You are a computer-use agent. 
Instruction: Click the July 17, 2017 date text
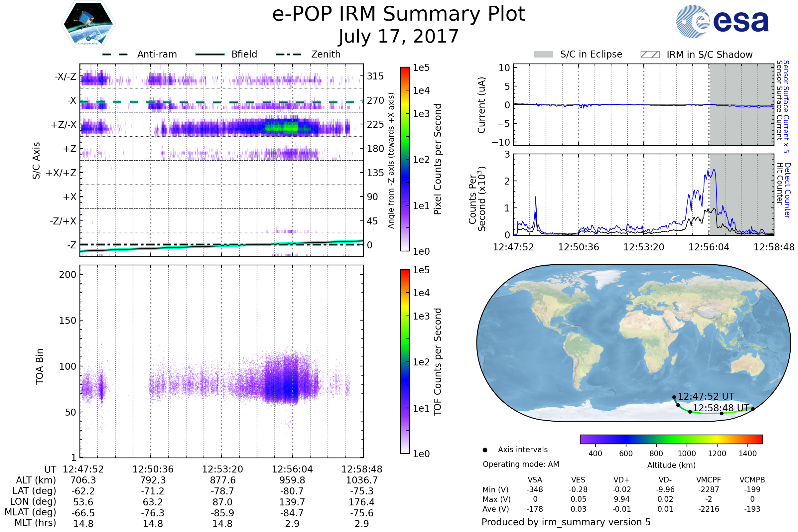[399, 36]
